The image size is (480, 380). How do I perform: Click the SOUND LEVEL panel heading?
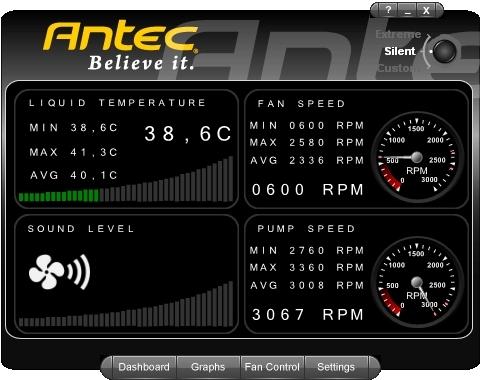coord(81,229)
